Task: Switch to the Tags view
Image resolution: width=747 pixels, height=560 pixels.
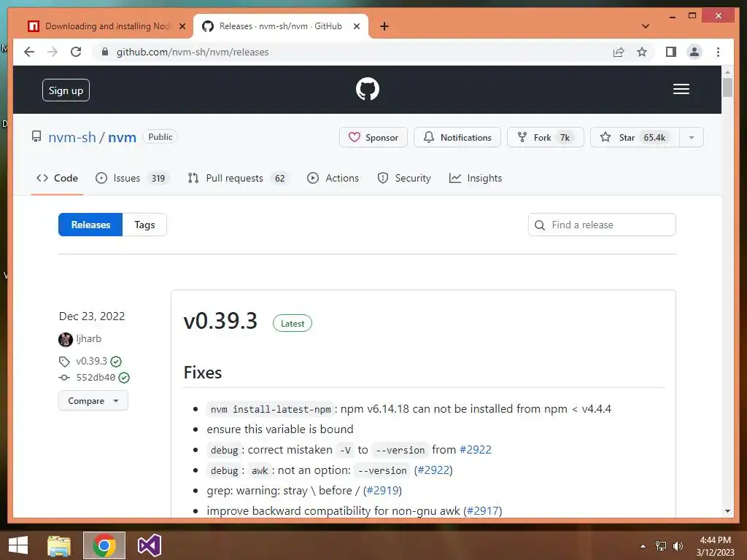Action: coord(144,225)
